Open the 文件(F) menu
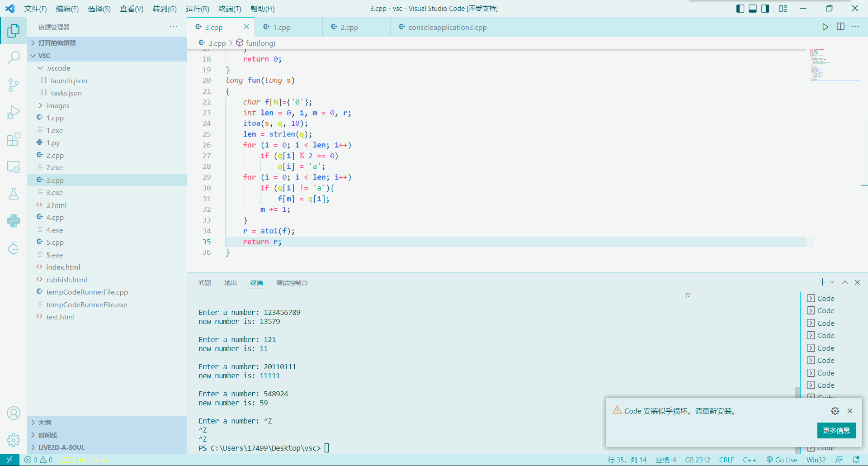 pyautogui.click(x=35, y=9)
